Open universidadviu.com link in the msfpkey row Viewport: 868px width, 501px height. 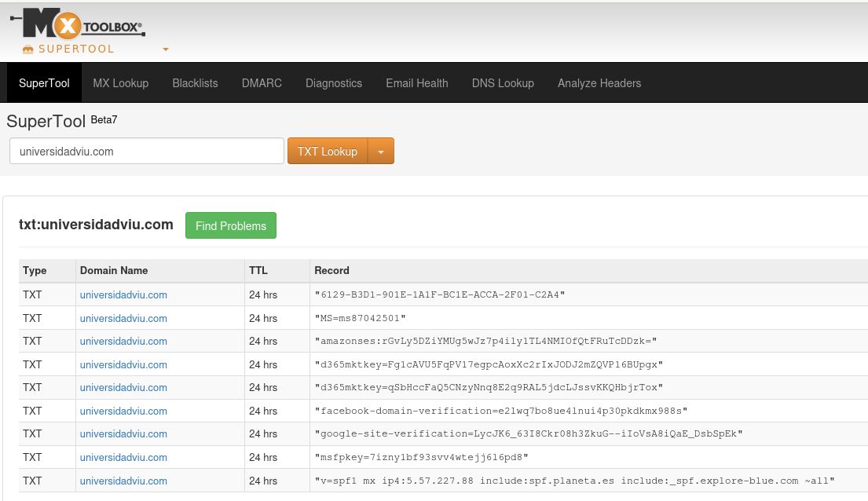[x=123, y=457]
